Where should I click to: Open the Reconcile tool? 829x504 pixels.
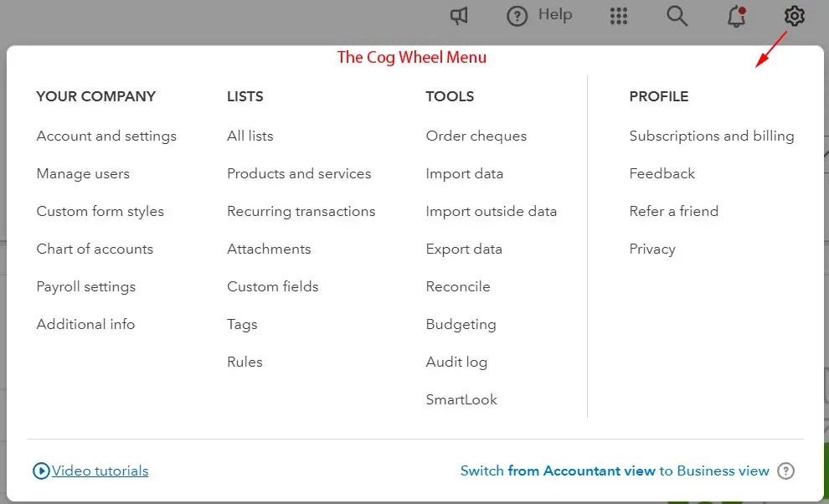coord(457,286)
